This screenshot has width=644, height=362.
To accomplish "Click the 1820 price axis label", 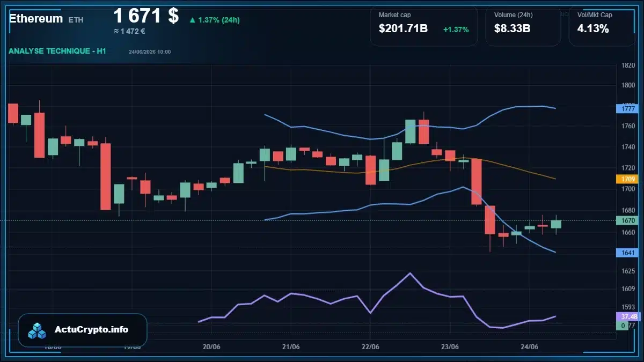I will (628, 65).
